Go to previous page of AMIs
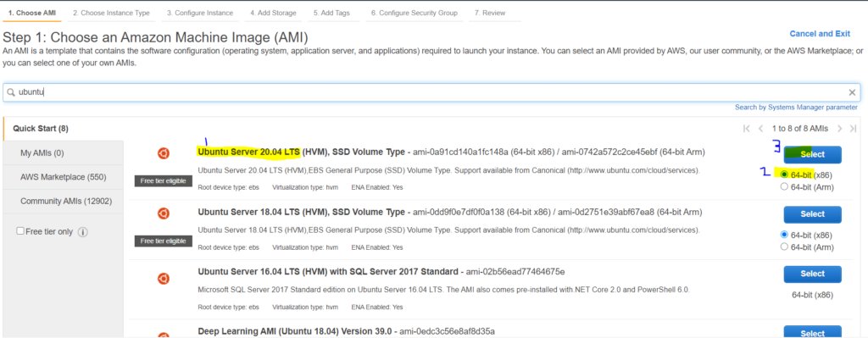This screenshot has width=868, height=338. [x=760, y=129]
